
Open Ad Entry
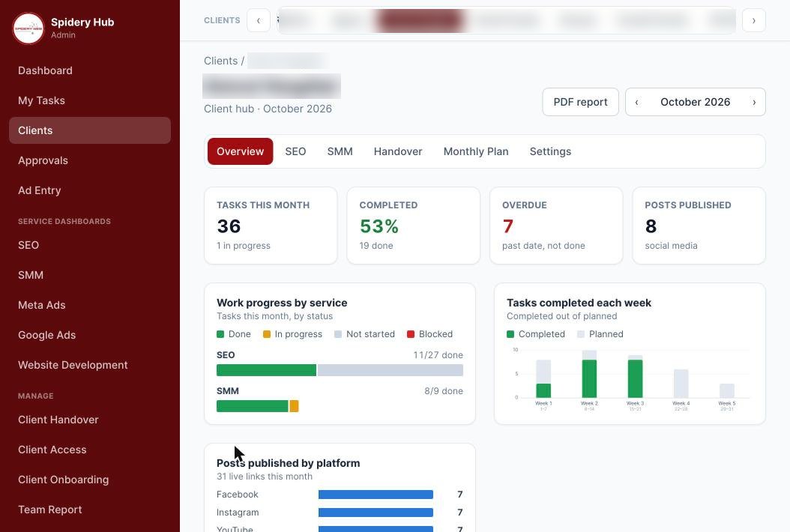point(90,190)
